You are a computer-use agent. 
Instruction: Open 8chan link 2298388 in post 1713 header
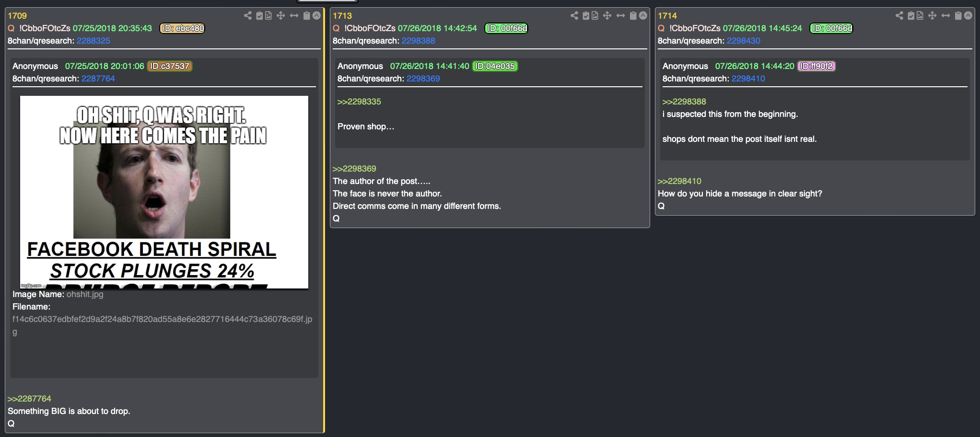pos(419,41)
